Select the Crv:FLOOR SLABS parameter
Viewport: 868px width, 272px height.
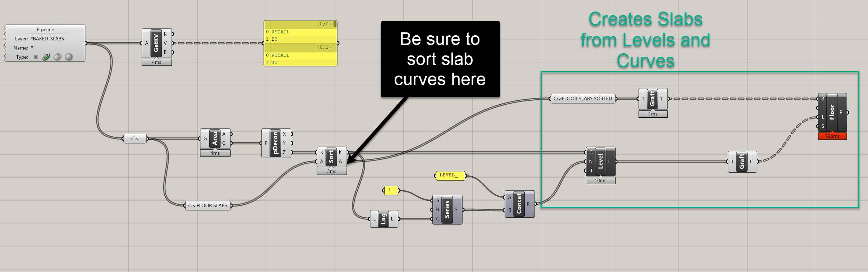pos(208,205)
